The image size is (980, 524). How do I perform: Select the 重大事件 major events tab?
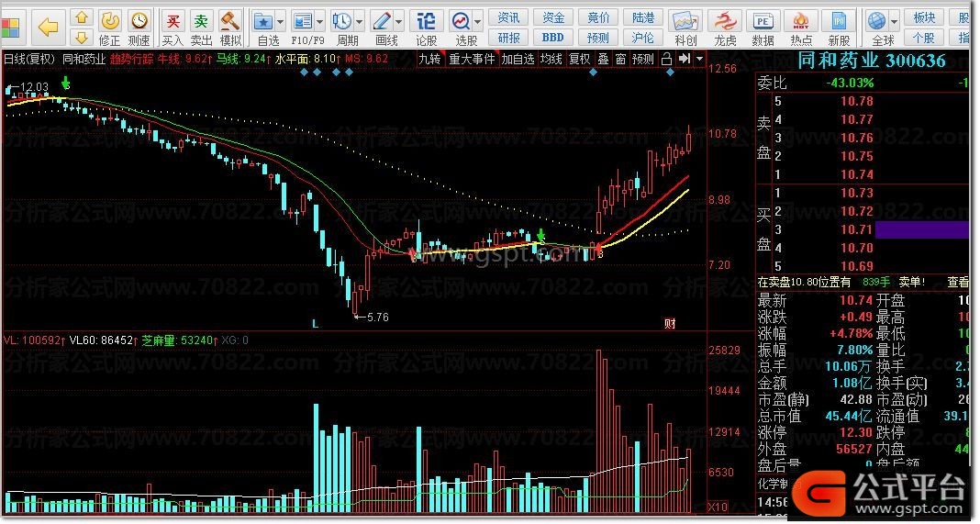(472, 60)
